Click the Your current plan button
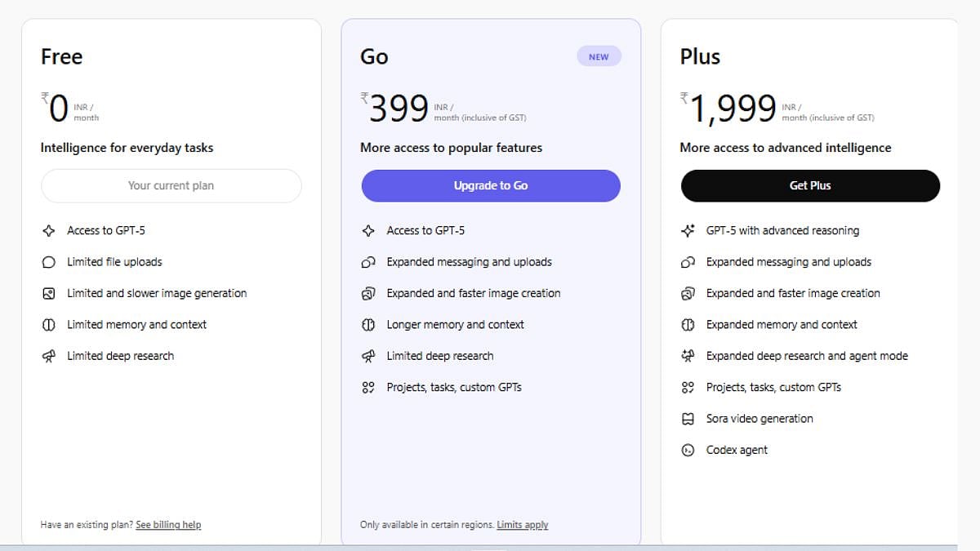The image size is (980, 551). coord(171,185)
